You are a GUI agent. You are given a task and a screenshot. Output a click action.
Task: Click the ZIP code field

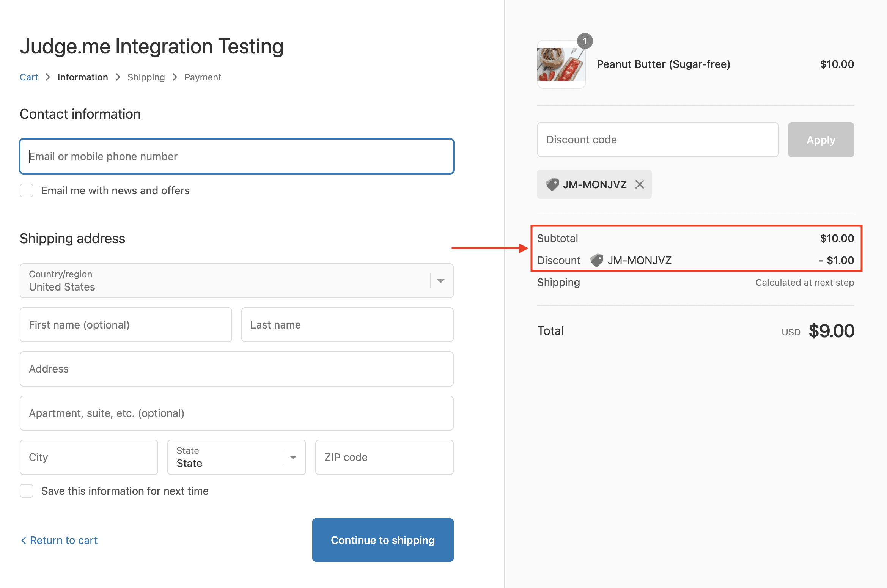384,457
